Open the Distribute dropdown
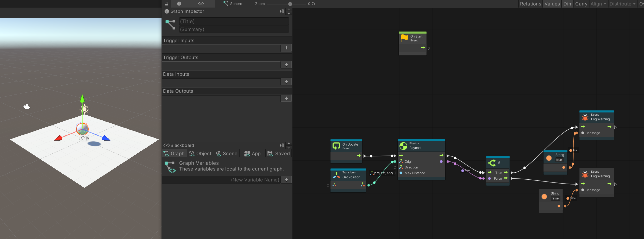The height and width of the screenshot is (239, 644). [622, 4]
